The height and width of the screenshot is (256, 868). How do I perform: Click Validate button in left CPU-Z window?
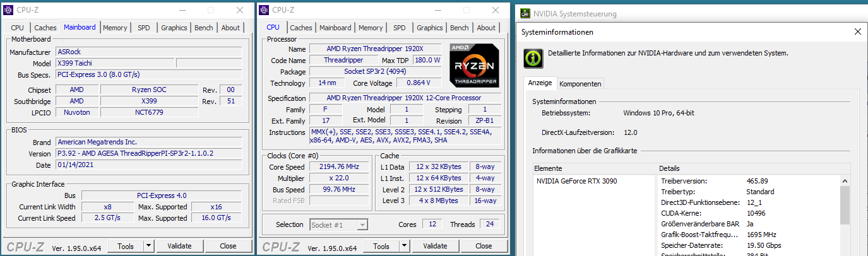[179, 246]
